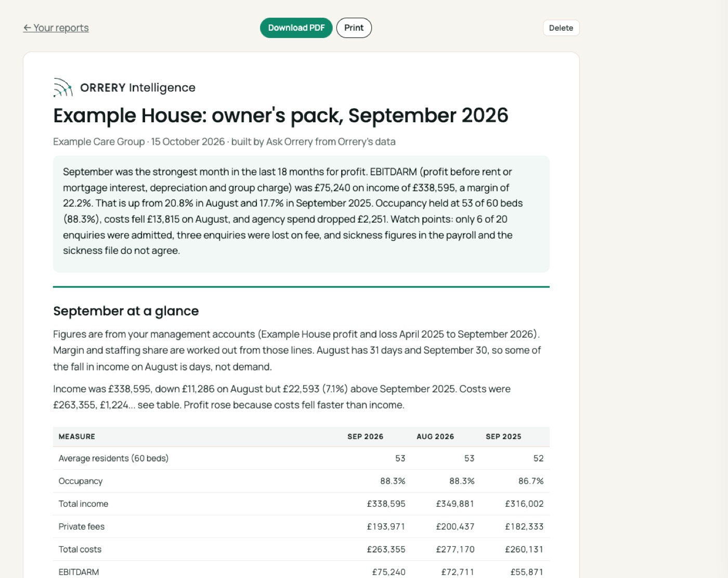The image size is (728, 578).
Task: Click the SEP 2026 column header
Action: [x=366, y=436]
